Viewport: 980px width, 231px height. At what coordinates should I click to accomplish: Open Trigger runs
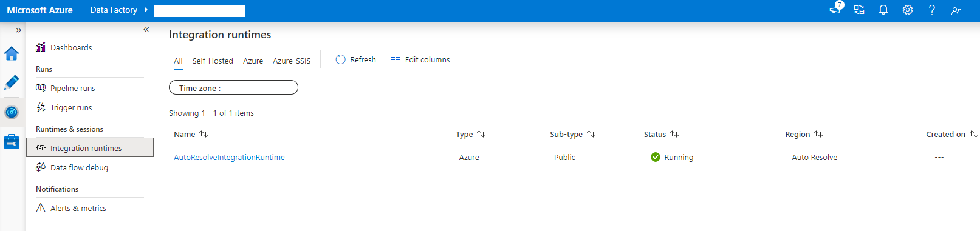tap(71, 107)
